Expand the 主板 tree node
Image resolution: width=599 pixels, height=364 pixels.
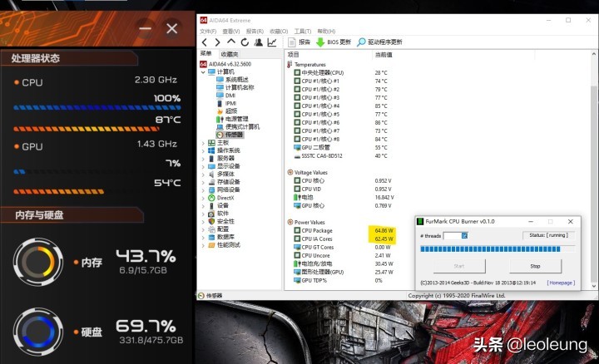[203, 143]
